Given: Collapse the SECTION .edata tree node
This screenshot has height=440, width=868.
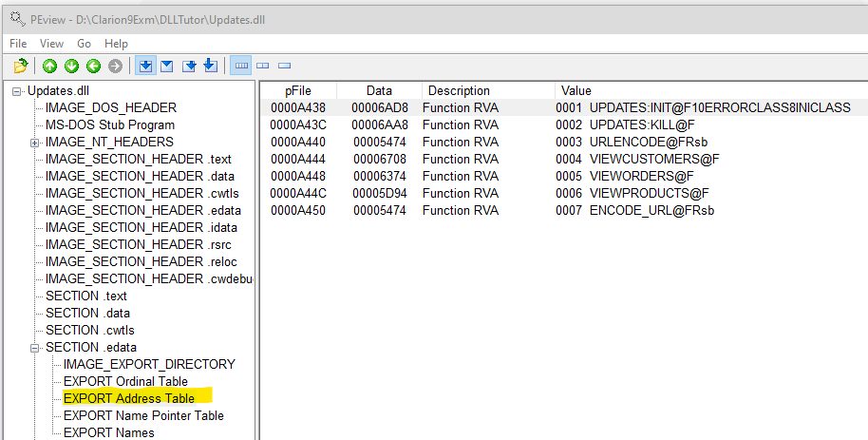Looking at the screenshot, I should (35, 347).
